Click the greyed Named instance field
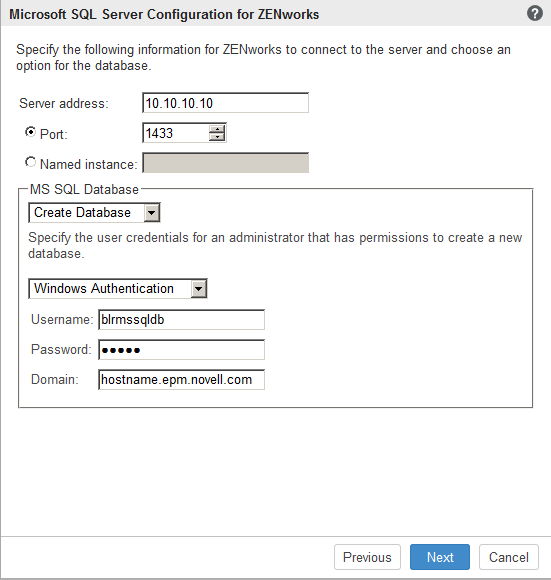Image resolution: width=551 pixels, height=580 pixels. tap(225, 163)
